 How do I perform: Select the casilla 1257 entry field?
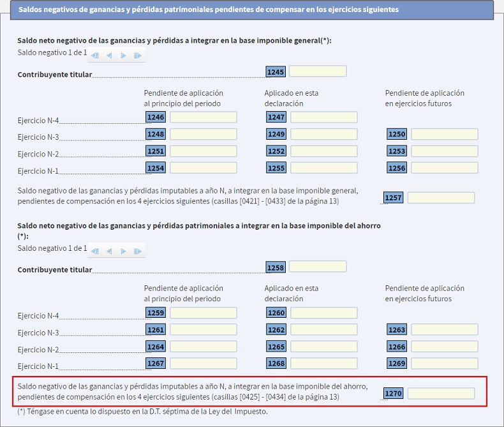441,197
